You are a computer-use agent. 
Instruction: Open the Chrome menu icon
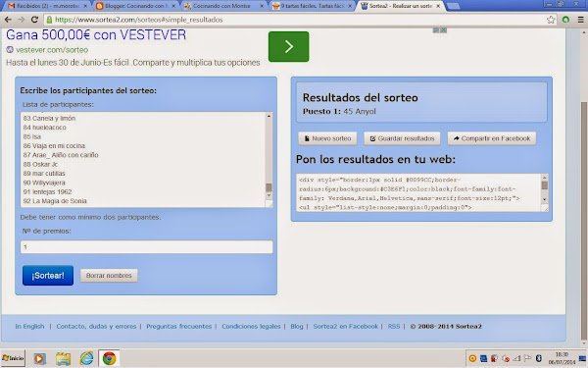pyautogui.click(x=580, y=20)
